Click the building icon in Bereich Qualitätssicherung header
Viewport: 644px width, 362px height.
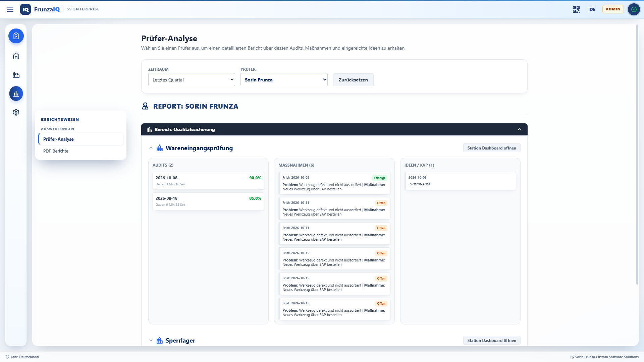coord(149,129)
